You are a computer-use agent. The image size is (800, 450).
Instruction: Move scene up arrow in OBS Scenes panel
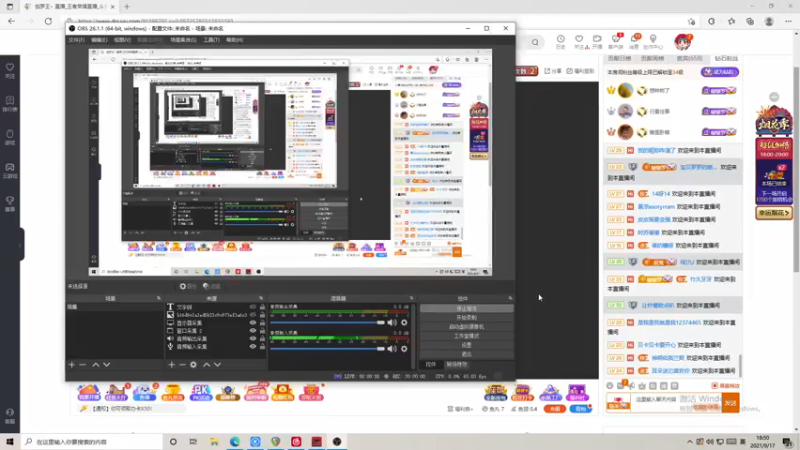click(95, 365)
